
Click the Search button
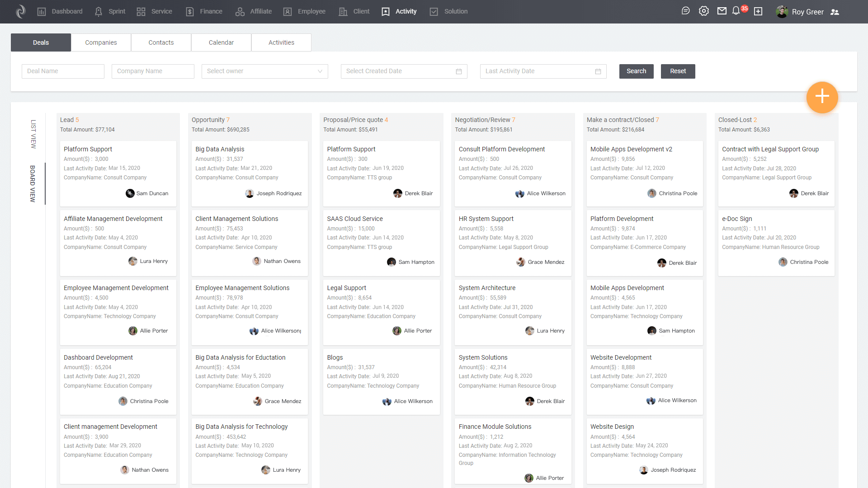(636, 71)
